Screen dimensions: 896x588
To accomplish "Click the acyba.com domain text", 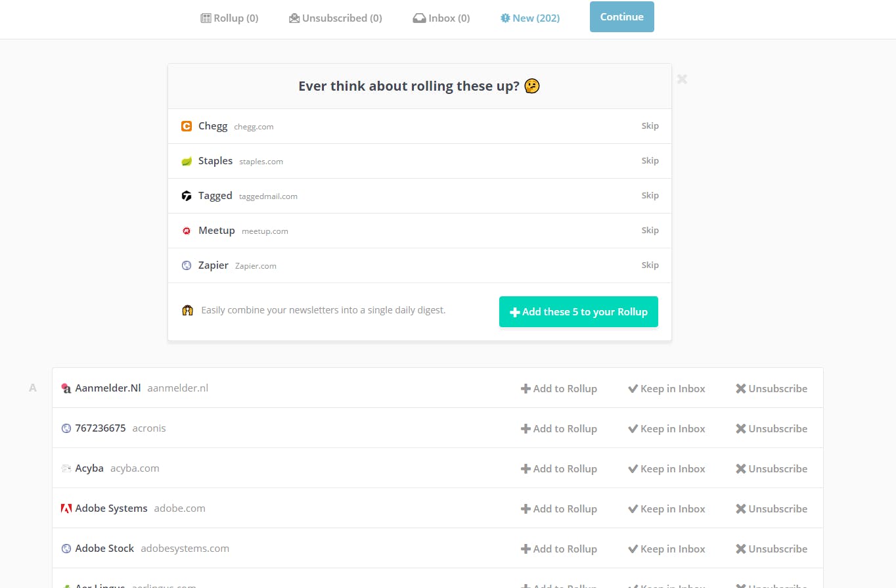I will 135,468.
